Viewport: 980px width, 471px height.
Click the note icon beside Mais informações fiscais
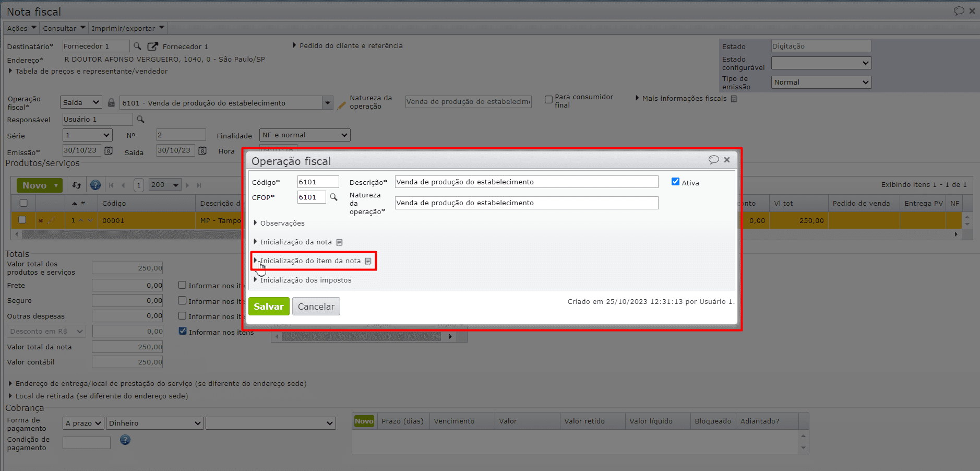pyautogui.click(x=734, y=99)
